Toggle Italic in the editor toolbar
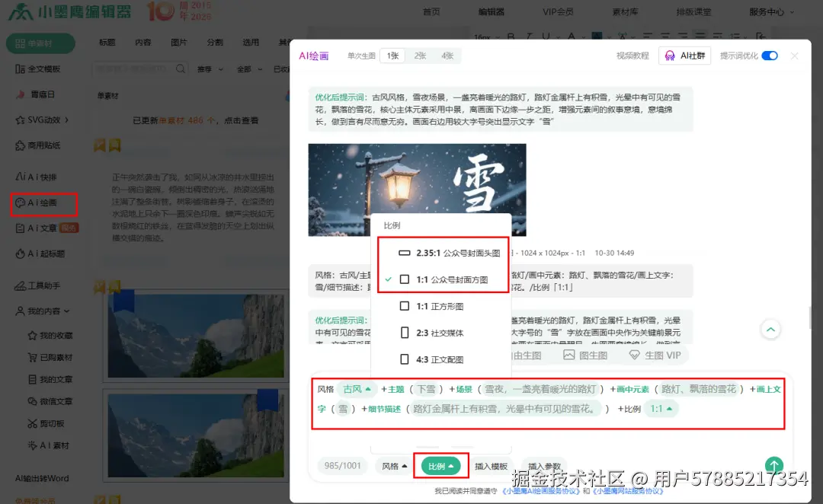This screenshot has width=823, height=504. coord(529,37)
